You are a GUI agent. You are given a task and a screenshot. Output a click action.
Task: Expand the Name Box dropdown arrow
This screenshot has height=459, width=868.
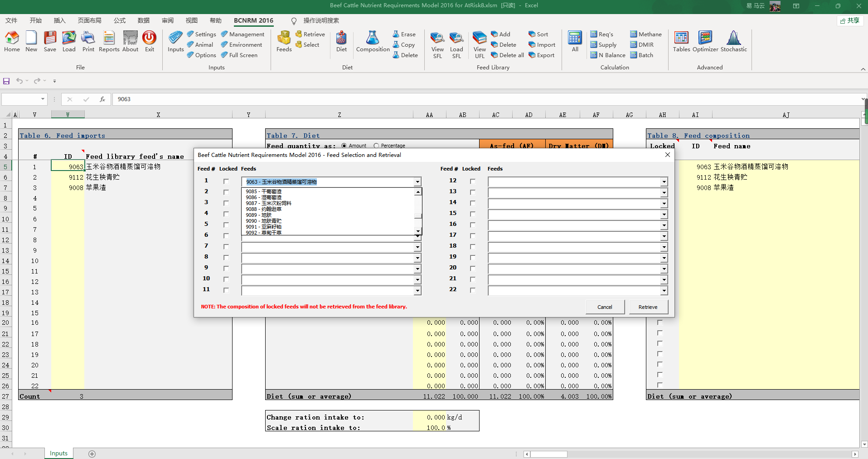(43, 99)
